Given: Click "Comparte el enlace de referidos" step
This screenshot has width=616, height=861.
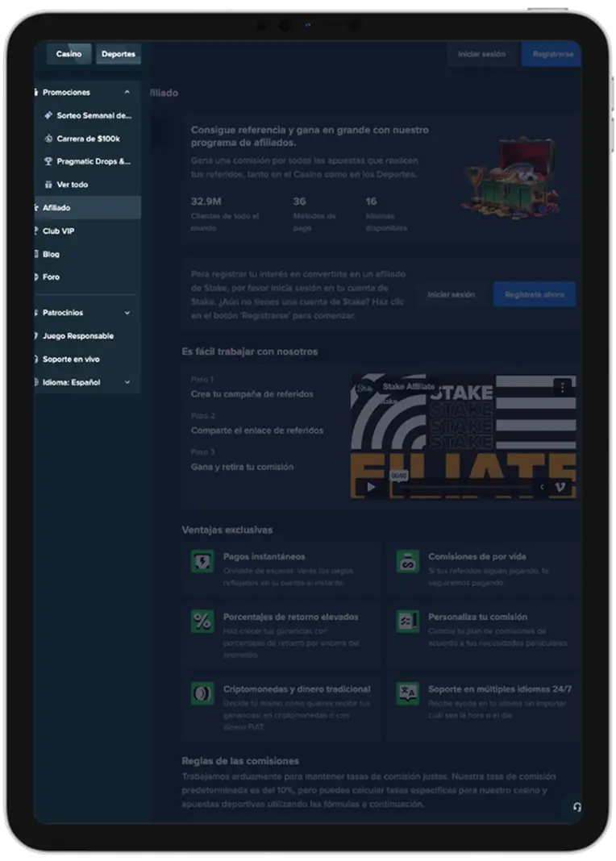Looking at the screenshot, I should [257, 430].
